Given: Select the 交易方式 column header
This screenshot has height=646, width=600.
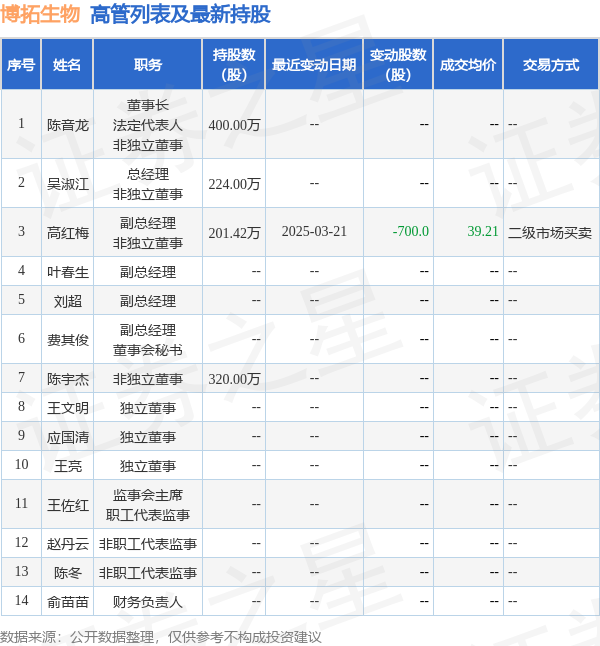Looking at the screenshot, I should click(x=551, y=65).
